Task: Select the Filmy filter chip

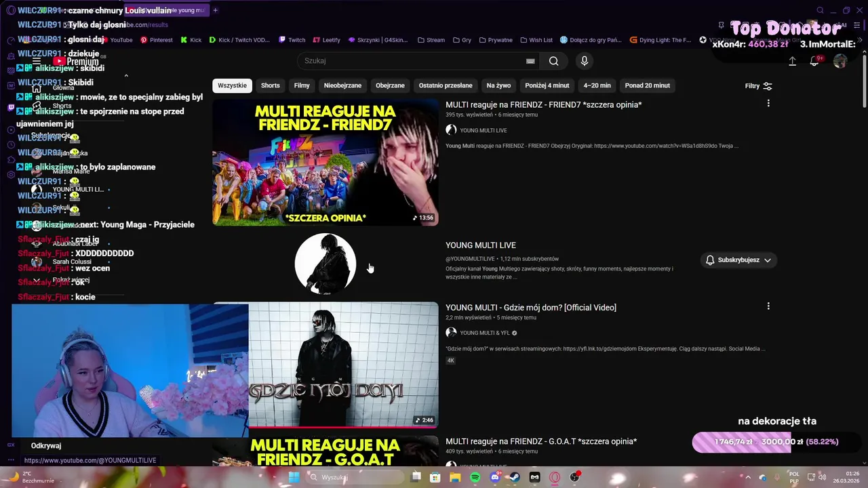Action: [x=302, y=85]
